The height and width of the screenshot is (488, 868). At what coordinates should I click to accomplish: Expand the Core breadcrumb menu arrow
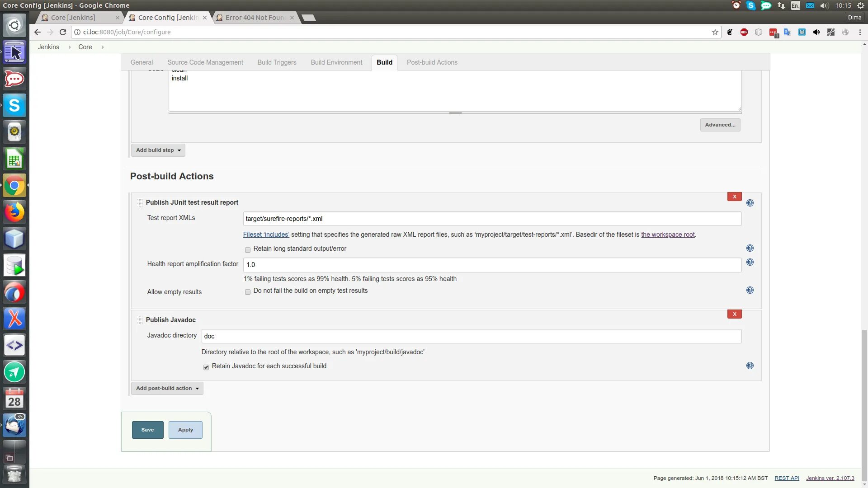pyautogui.click(x=103, y=47)
